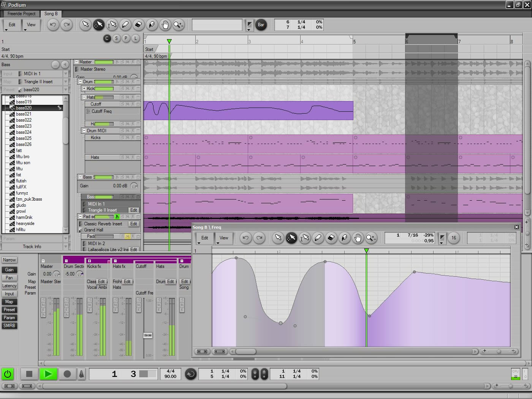Viewport: 532px width, 399px height.
Task: Click the 16 grid button in Freq editor
Action: click(x=454, y=238)
